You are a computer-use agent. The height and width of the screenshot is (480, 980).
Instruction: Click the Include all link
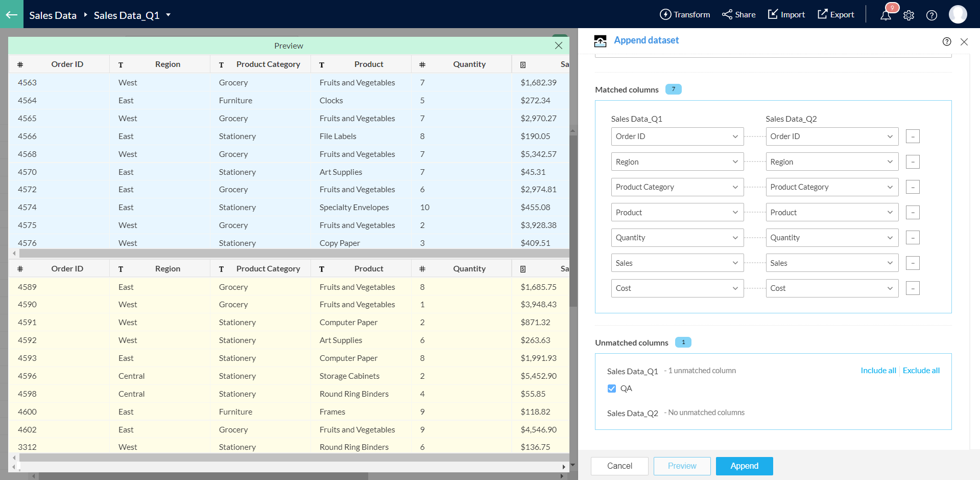click(878, 371)
